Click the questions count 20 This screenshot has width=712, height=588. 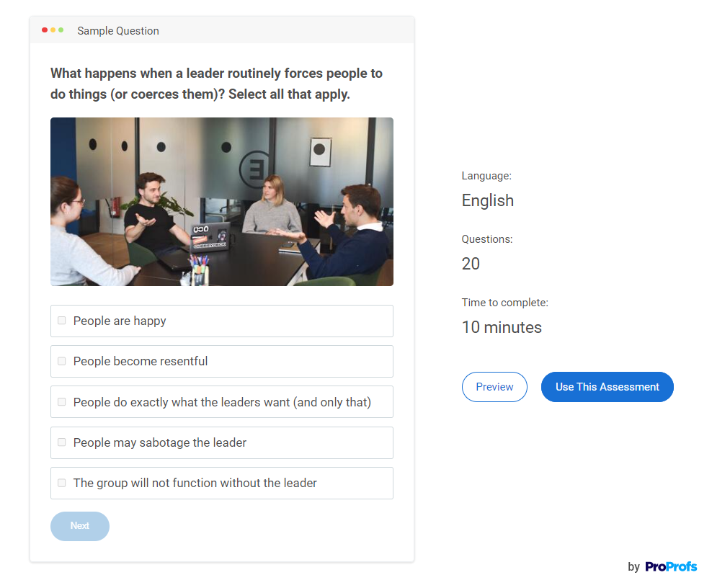pos(471,264)
